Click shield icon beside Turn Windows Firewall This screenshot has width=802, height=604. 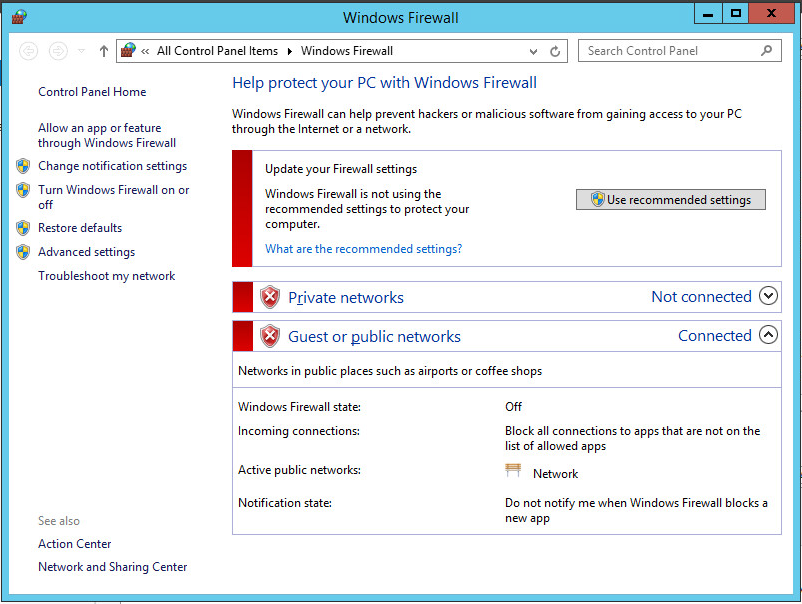point(23,190)
